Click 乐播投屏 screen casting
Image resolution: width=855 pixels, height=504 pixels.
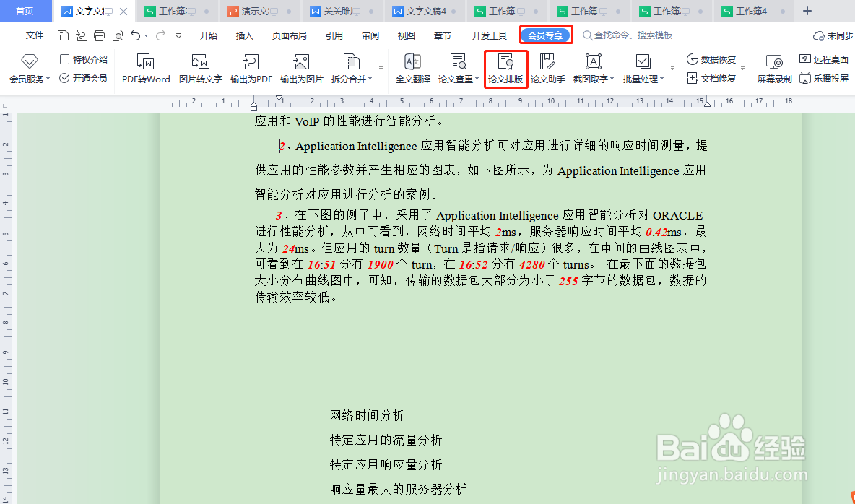click(x=823, y=78)
